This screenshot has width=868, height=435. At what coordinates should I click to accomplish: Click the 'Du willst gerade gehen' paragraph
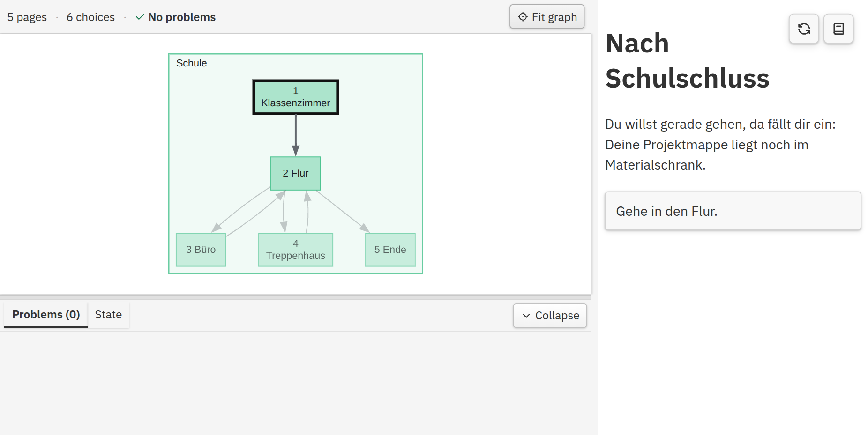point(720,144)
